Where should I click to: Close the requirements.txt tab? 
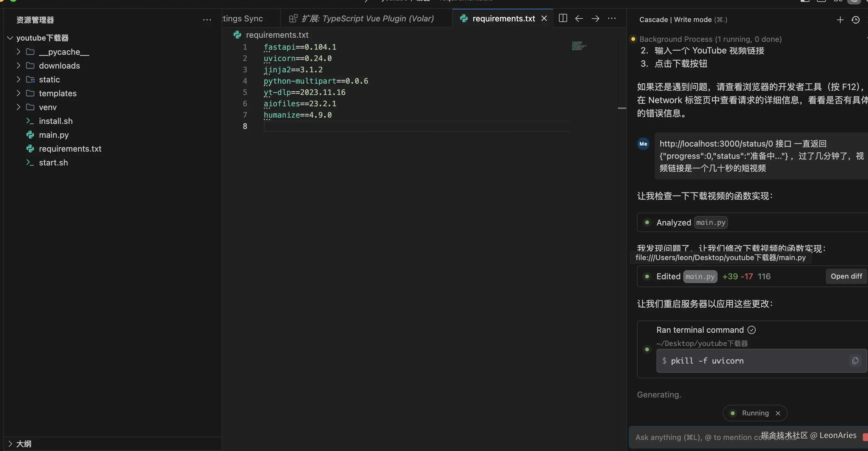pos(544,19)
